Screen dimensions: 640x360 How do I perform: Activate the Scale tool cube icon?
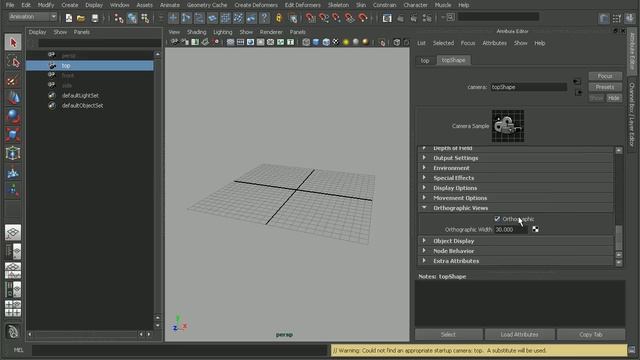13,135
